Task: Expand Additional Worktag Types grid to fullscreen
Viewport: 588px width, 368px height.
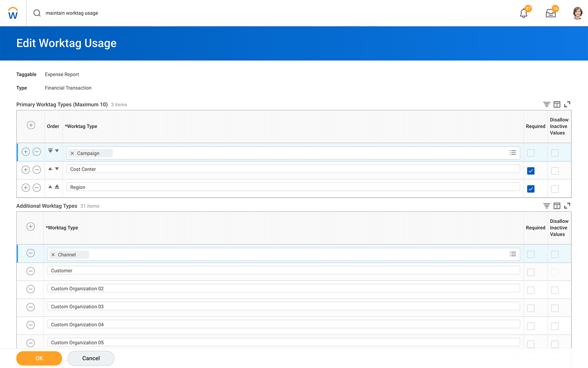Action: pos(567,206)
